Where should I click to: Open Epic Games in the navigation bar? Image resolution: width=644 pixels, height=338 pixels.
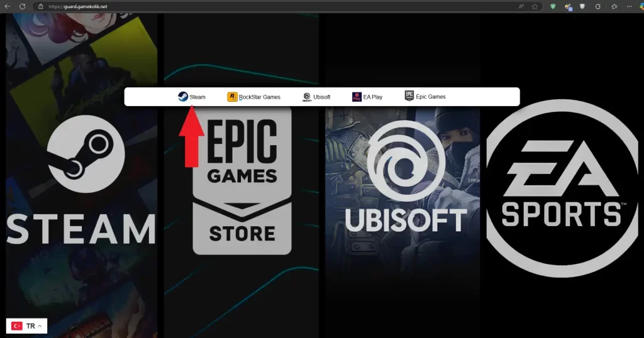(425, 96)
